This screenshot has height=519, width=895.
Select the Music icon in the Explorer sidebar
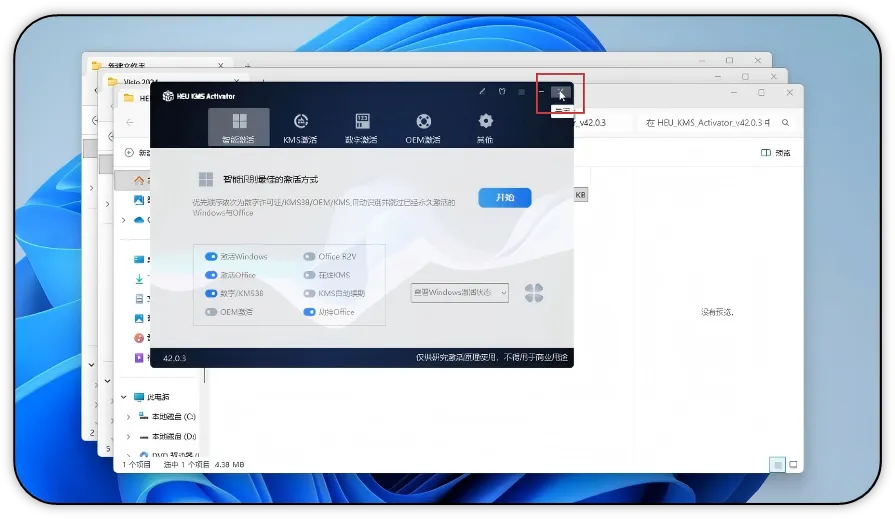pos(139,338)
